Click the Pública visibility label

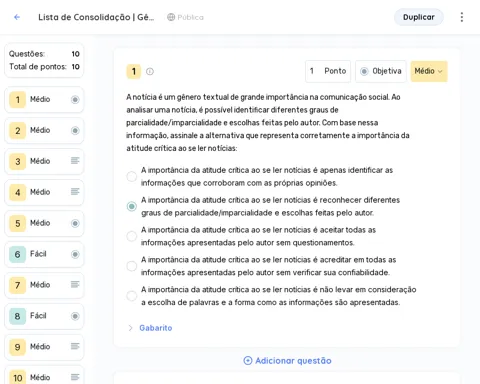(190, 17)
